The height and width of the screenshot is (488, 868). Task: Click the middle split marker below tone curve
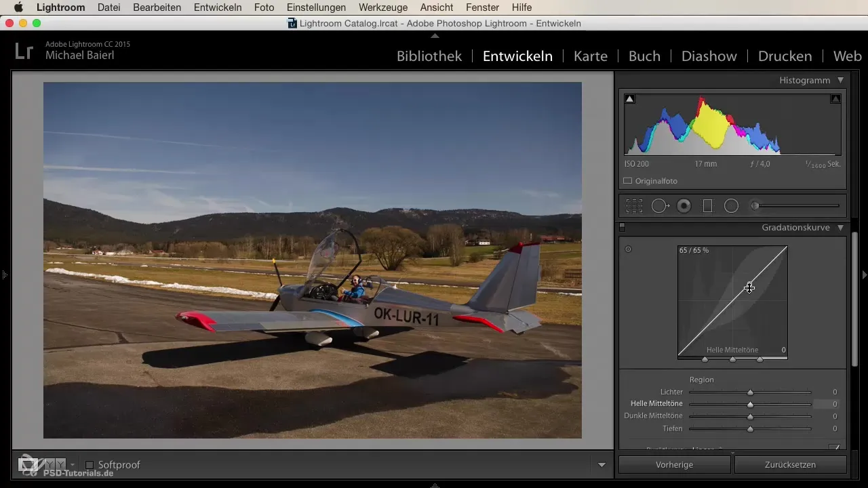[x=732, y=360]
